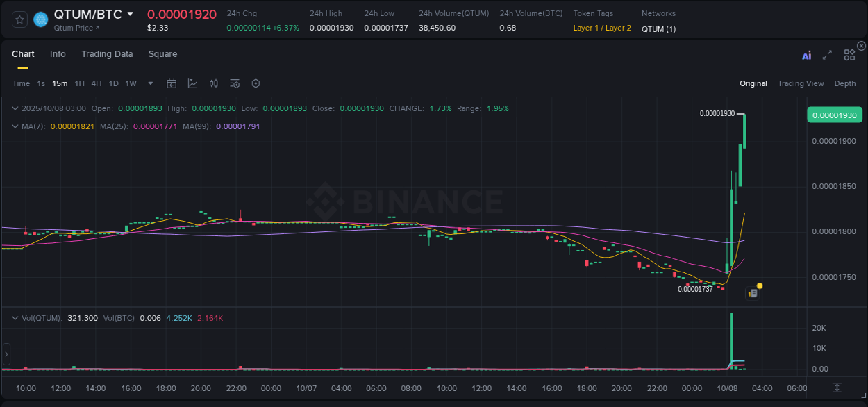
Task: Open the AI assistant icon
Action: point(806,55)
